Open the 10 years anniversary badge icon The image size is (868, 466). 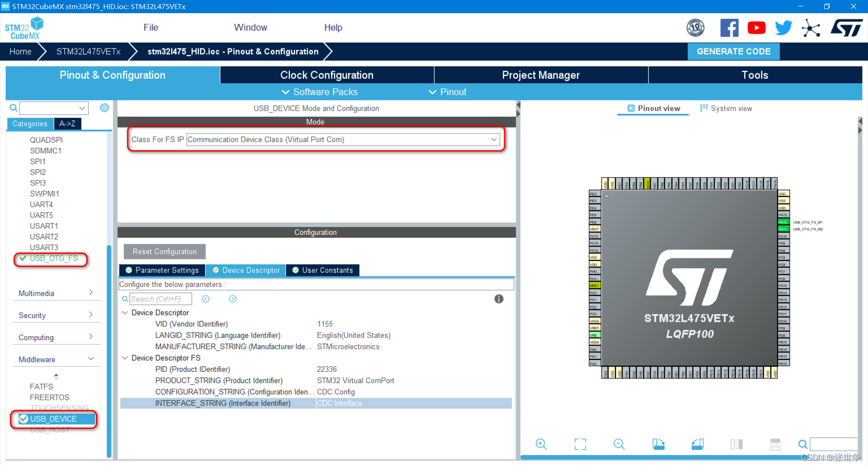coord(695,28)
